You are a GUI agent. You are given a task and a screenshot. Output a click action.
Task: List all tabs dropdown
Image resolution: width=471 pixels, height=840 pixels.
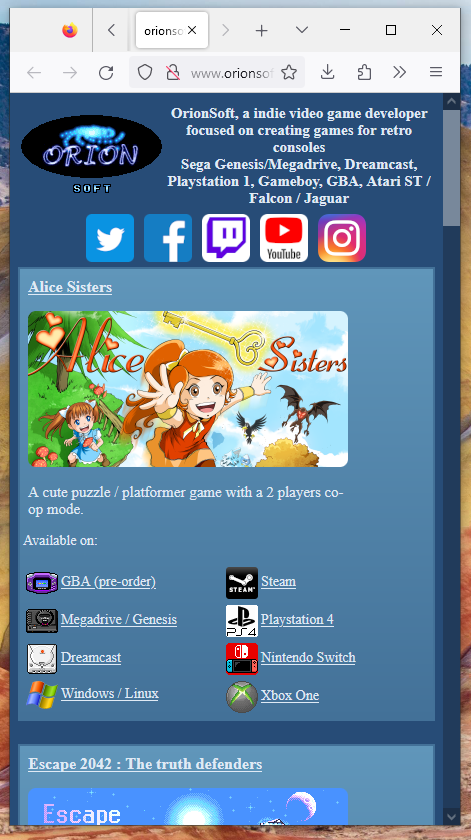(302, 31)
